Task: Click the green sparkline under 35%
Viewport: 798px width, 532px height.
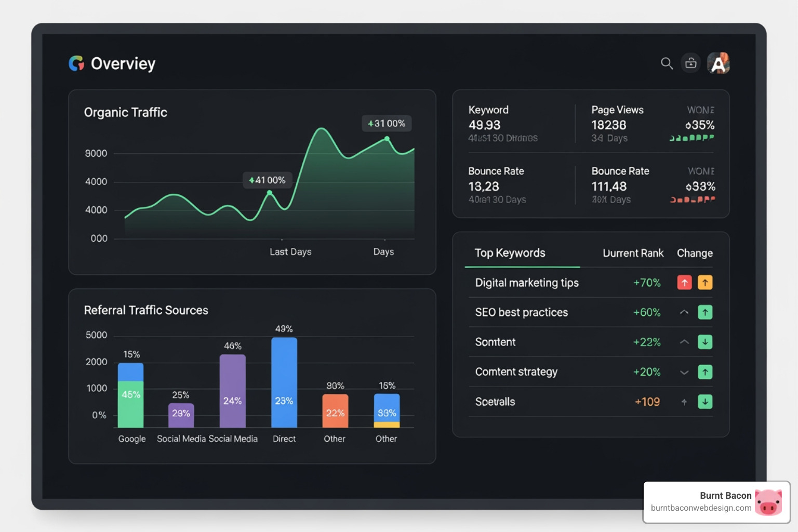Action: tap(691, 138)
